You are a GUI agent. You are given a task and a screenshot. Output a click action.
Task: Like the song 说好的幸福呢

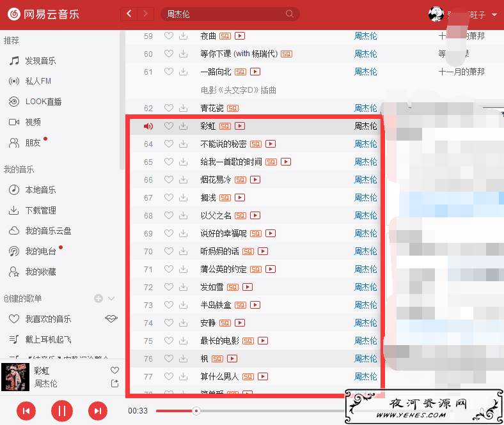[169, 233]
